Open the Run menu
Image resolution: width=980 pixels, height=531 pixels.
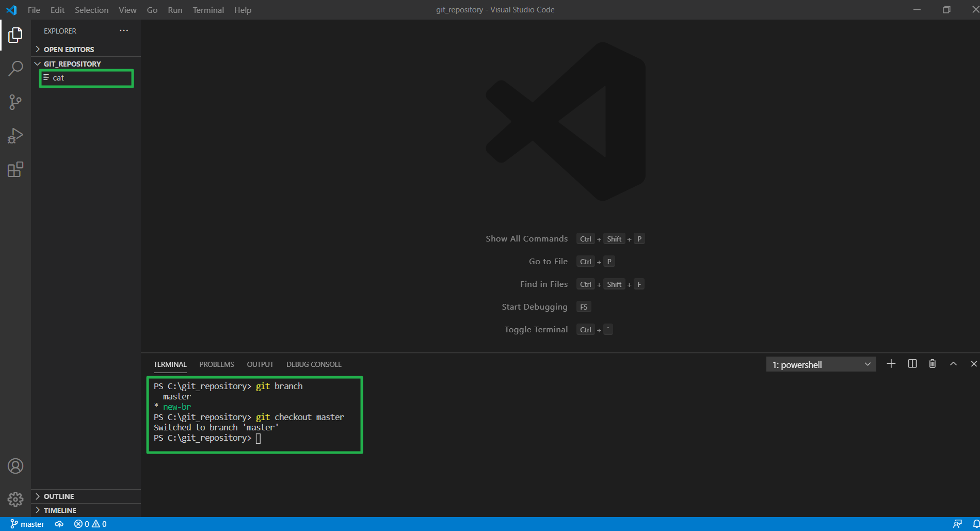[x=175, y=10]
